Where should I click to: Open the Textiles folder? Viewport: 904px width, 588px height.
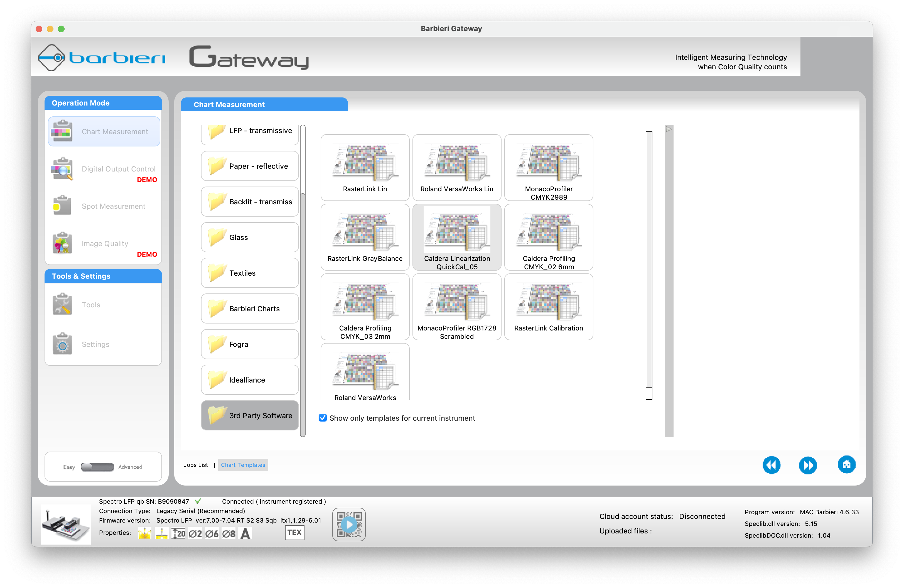(250, 273)
